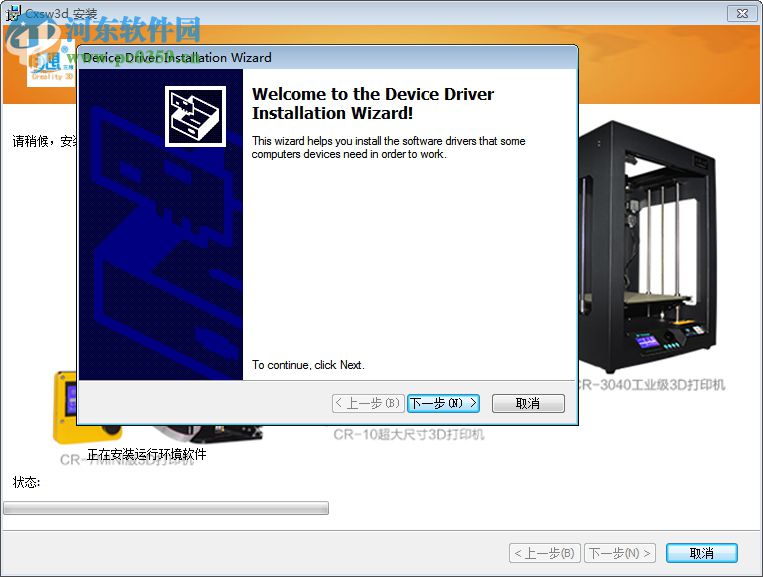
Task: Click the device driver wizard icon
Action: click(195, 116)
